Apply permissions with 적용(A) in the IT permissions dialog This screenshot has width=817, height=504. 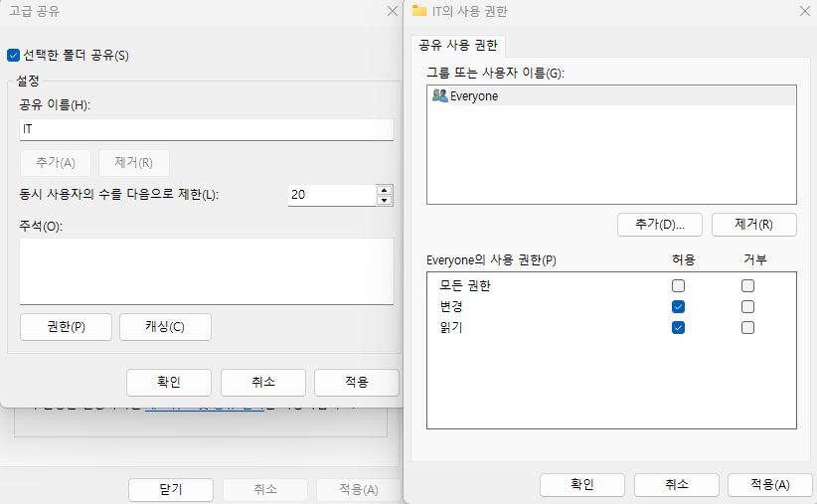(x=770, y=485)
